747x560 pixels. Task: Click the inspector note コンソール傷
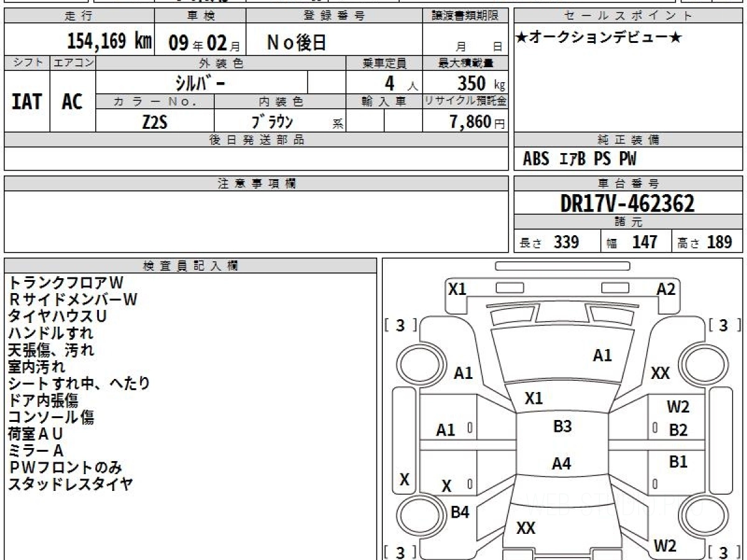(x=51, y=417)
